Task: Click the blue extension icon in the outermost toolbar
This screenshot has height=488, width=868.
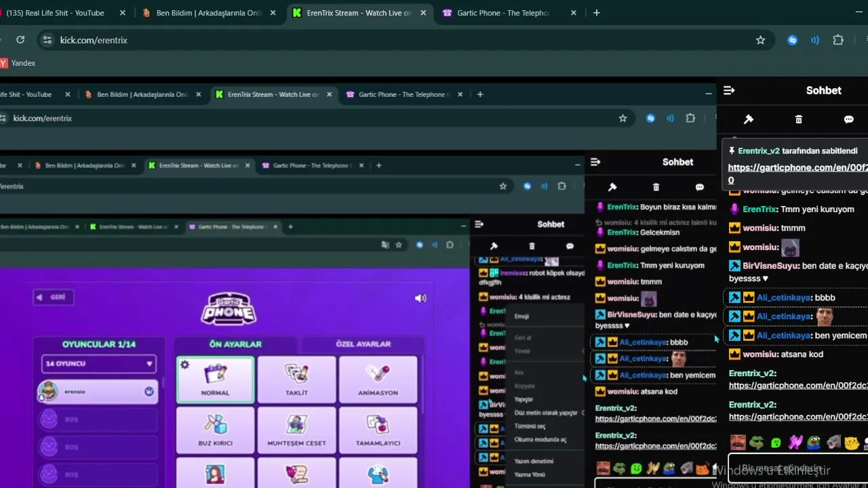Action: [792, 40]
